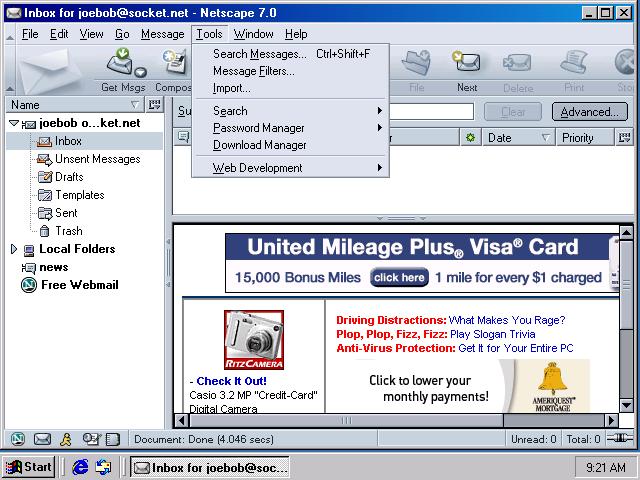Open the Help menu
Screen dimensions: 640x480
tap(296, 34)
